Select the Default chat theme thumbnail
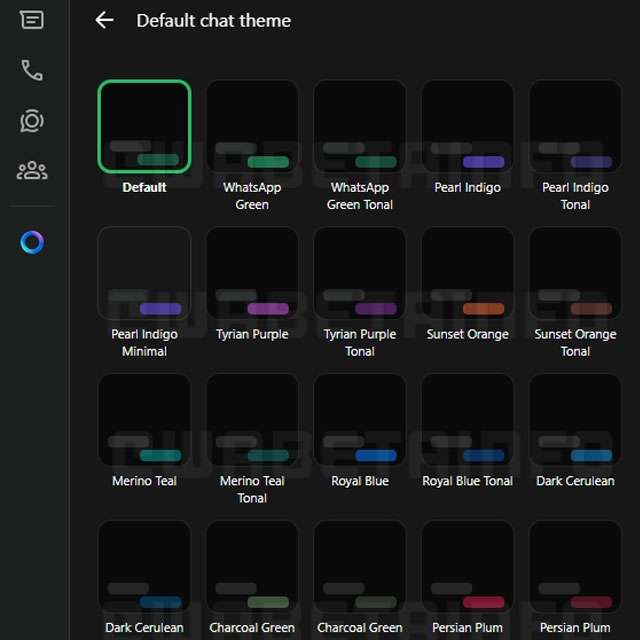 144,127
